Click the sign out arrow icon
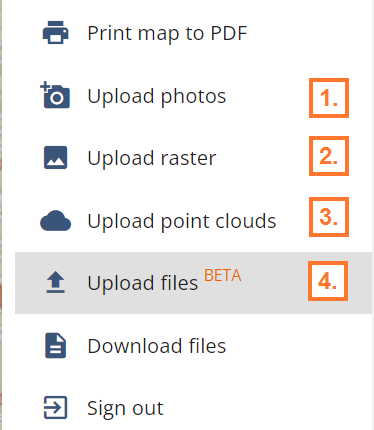Image resolution: width=374 pixels, height=430 pixels. (x=55, y=407)
